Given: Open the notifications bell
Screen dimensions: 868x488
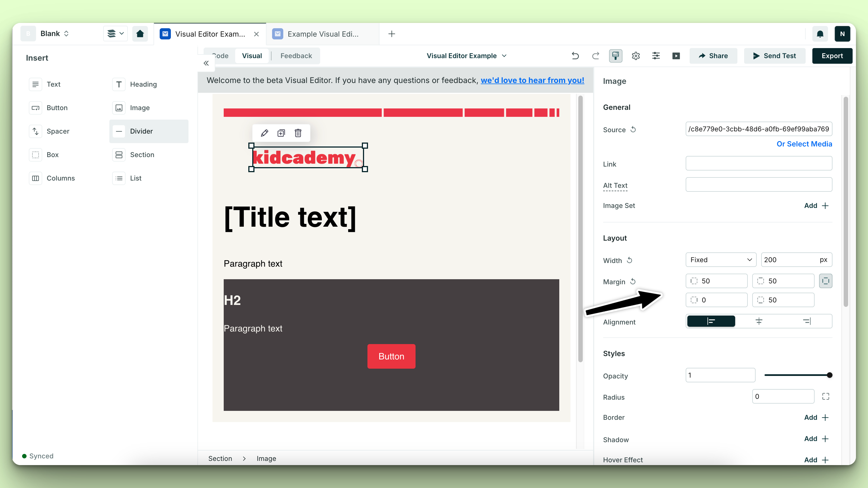Looking at the screenshot, I should tap(820, 34).
